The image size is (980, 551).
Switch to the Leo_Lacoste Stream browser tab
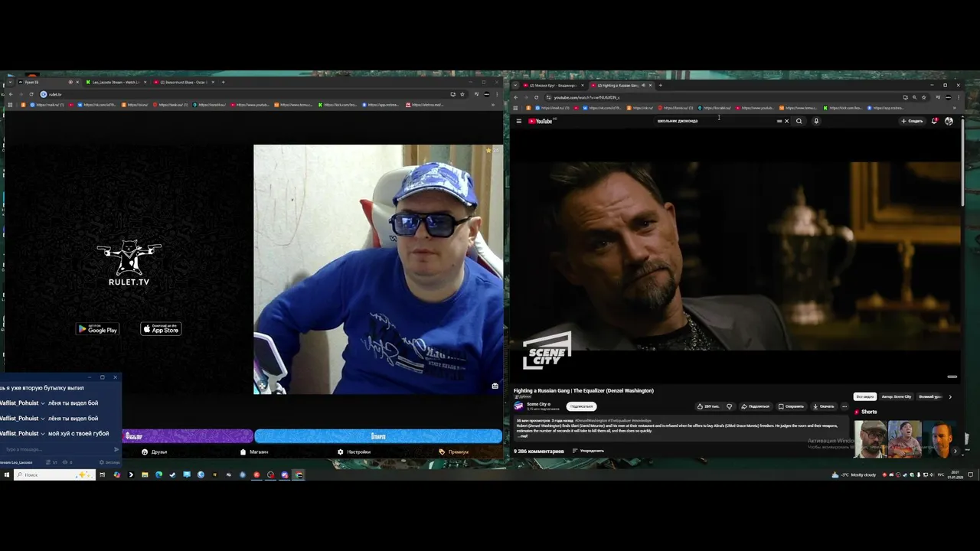[x=116, y=82]
